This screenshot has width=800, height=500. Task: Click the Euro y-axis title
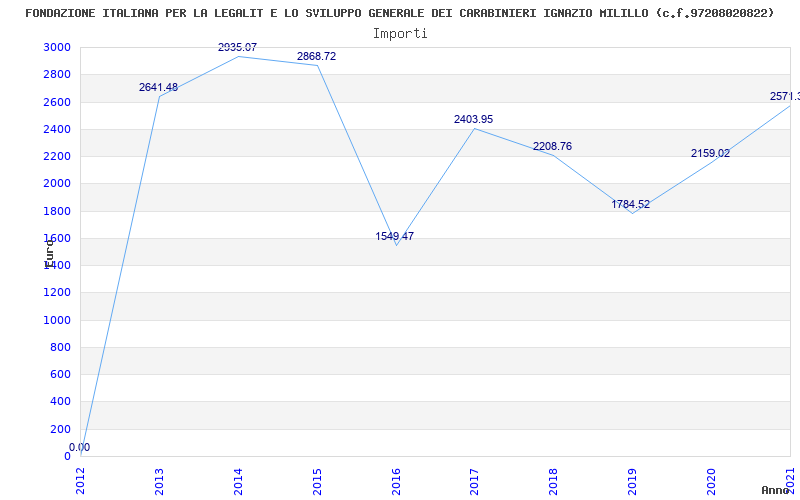click(x=49, y=253)
